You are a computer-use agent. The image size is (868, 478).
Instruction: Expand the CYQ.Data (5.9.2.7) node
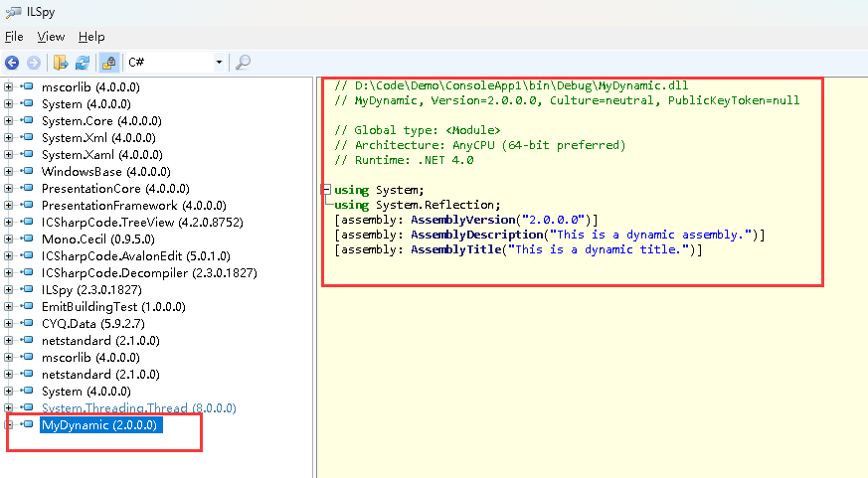coord(8,323)
